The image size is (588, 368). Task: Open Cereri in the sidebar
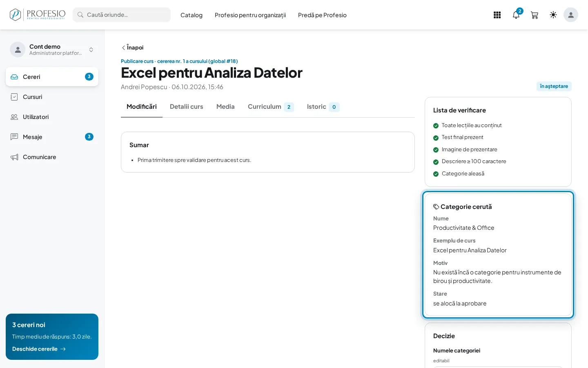click(52, 77)
